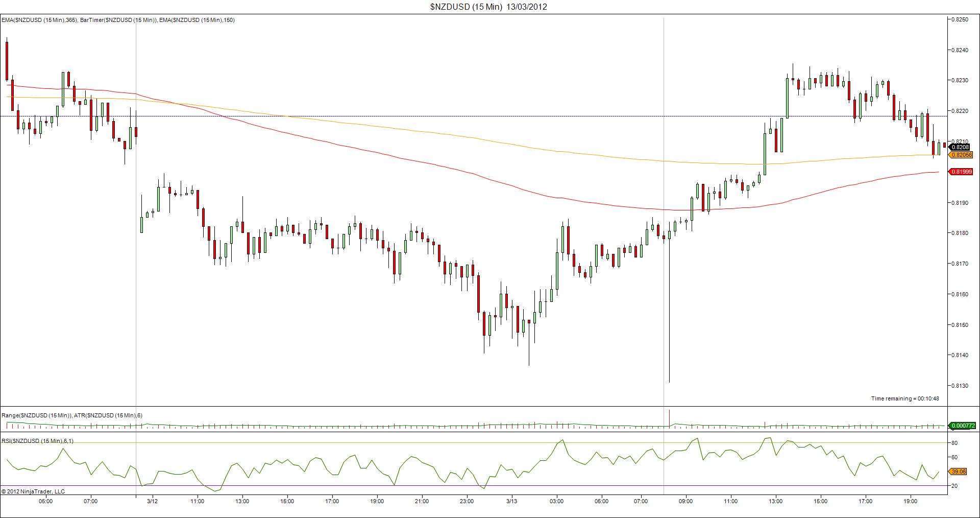980x518 pixels.
Task: Click the 0.8250 price axis label
Action: 960,19
